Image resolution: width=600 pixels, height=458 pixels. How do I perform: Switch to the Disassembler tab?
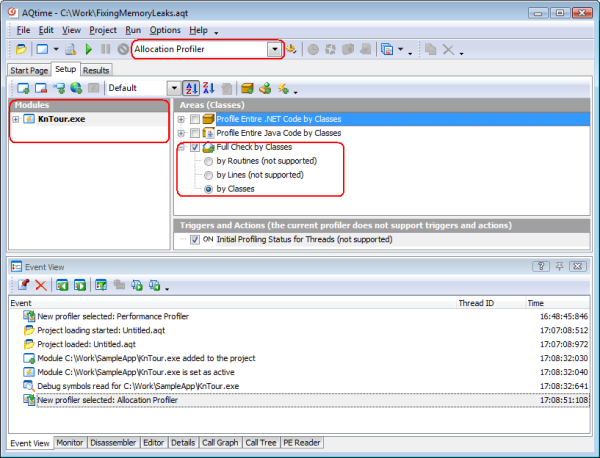click(x=113, y=443)
